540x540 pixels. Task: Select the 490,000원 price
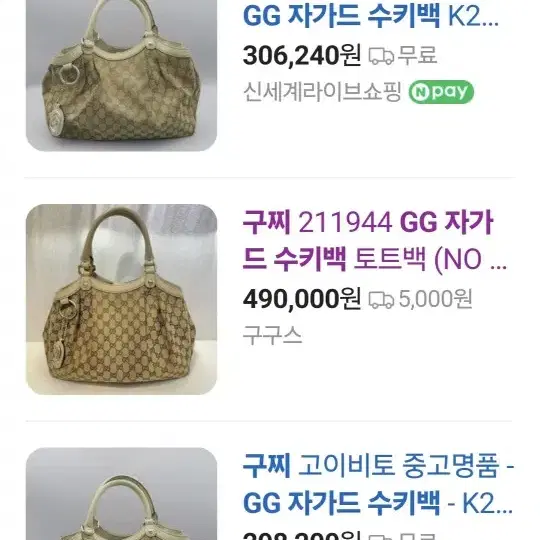[302, 299]
